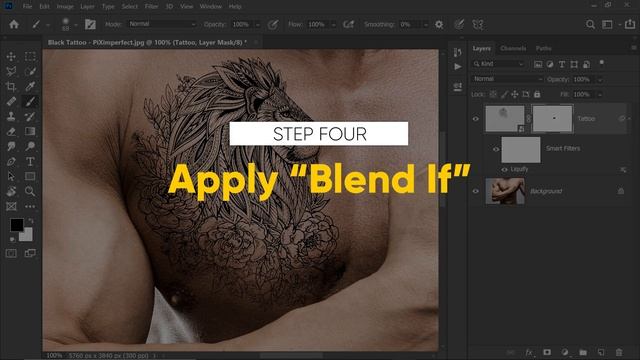Screen dimensions: 640x360
Task: Toggle pressure for opacity button
Action: pos(273,24)
